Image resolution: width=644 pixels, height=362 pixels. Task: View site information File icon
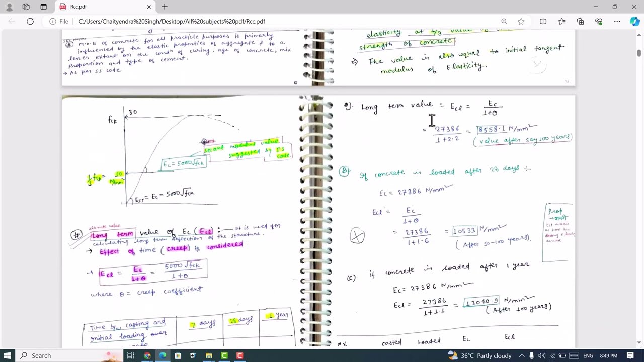[58, 21]
